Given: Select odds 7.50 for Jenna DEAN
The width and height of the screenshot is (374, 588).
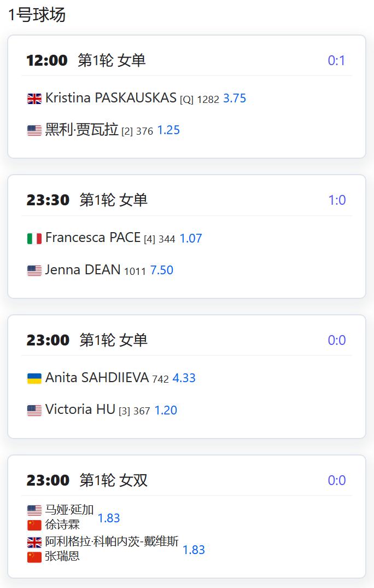Looking at the screenshot, I should point(162,270).
